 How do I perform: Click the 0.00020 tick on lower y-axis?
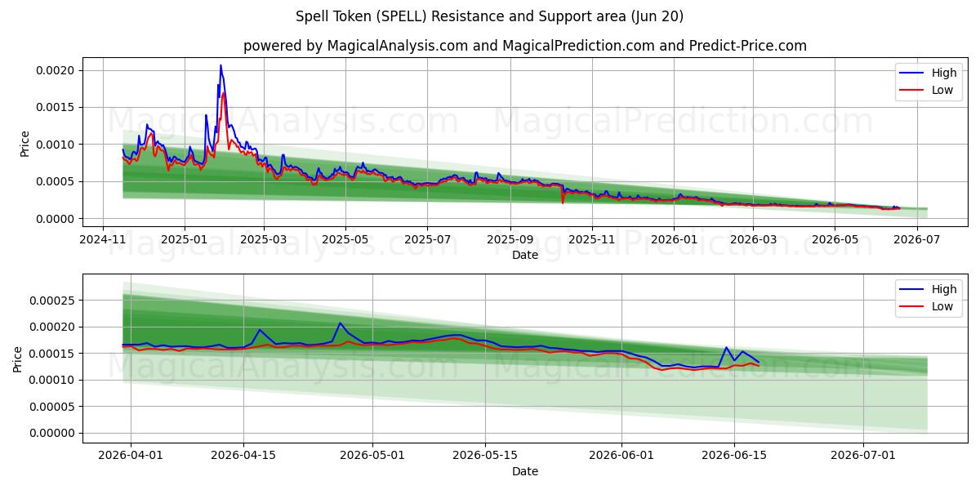click(52, 327)
